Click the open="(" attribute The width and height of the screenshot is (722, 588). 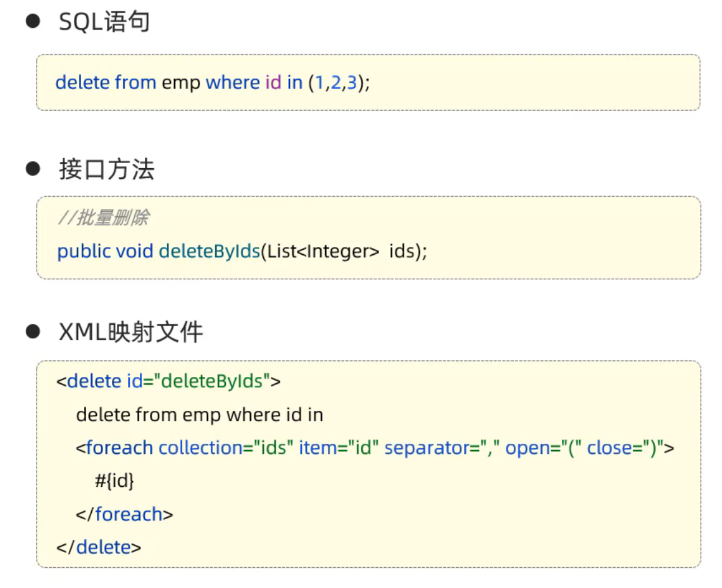tap(542, 448)
